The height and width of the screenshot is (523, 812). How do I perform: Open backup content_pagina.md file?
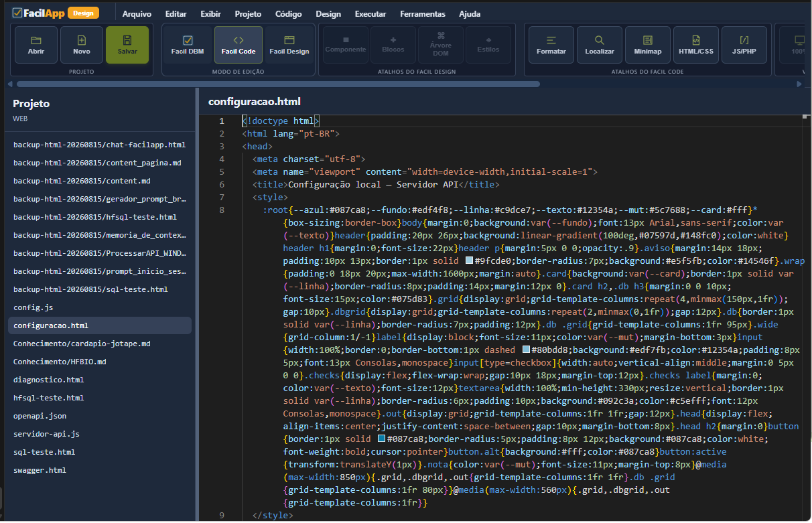tap(100, 163)
